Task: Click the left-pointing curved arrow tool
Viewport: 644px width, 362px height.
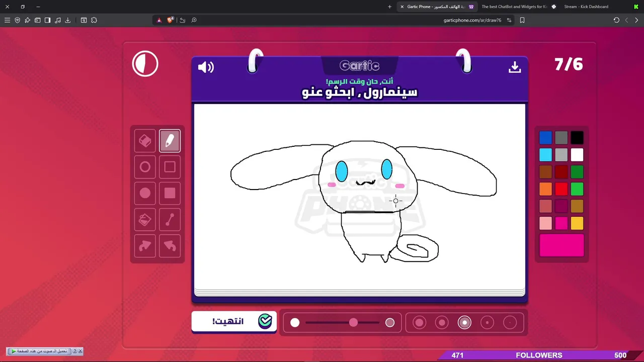Action: 170,246
